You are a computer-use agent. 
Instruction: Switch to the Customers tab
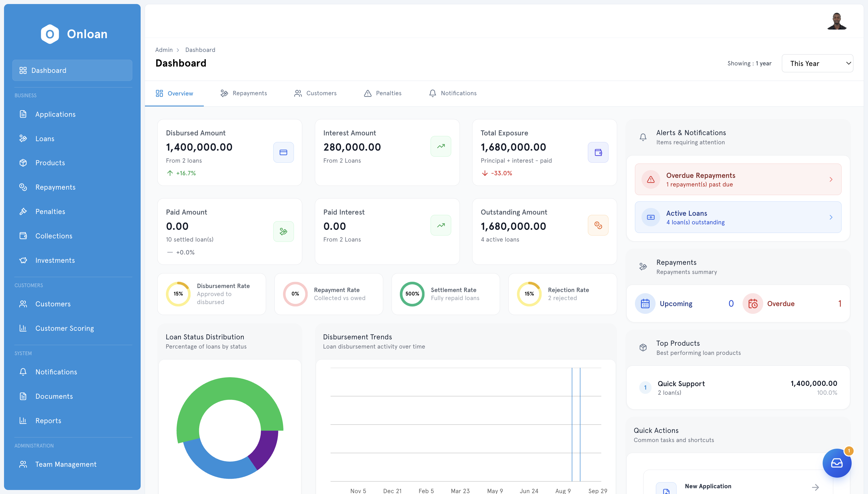coord(315,93)
